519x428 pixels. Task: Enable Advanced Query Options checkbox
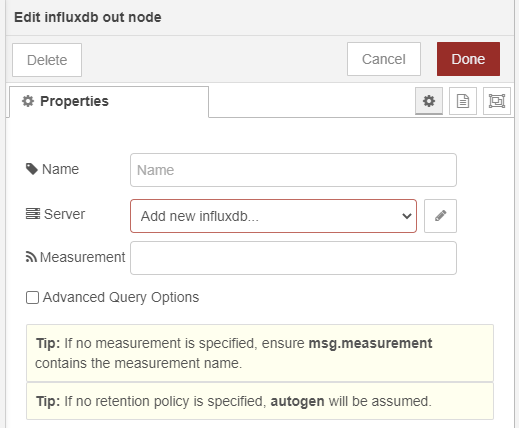click(32, 297)
